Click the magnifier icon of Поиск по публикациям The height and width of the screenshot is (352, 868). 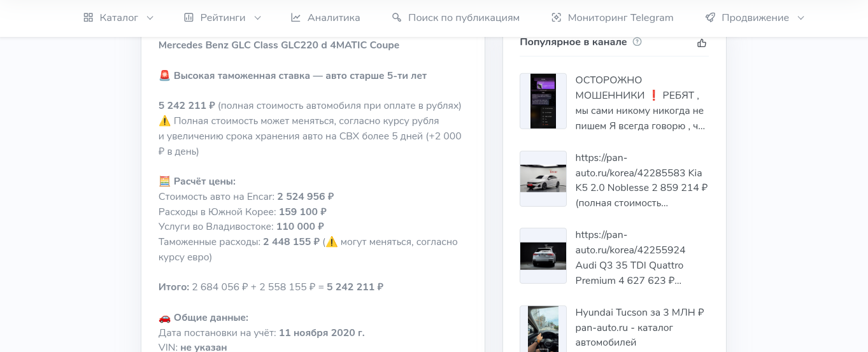coord(397,18)
